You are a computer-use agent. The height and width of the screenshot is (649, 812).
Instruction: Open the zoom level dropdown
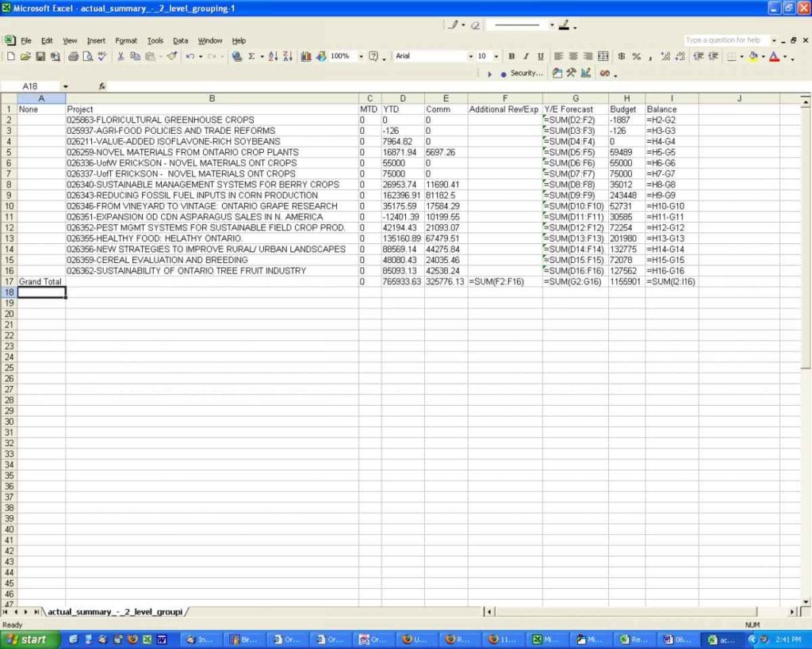click(x=361, y=55)
